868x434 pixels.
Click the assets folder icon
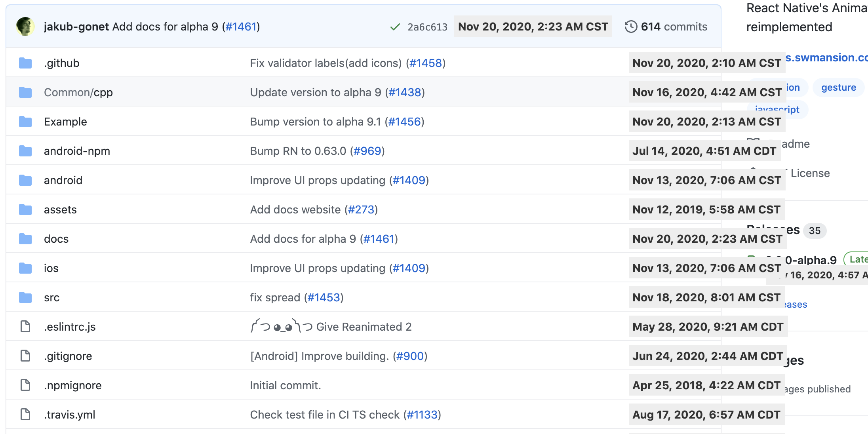(x=25, y=209)
